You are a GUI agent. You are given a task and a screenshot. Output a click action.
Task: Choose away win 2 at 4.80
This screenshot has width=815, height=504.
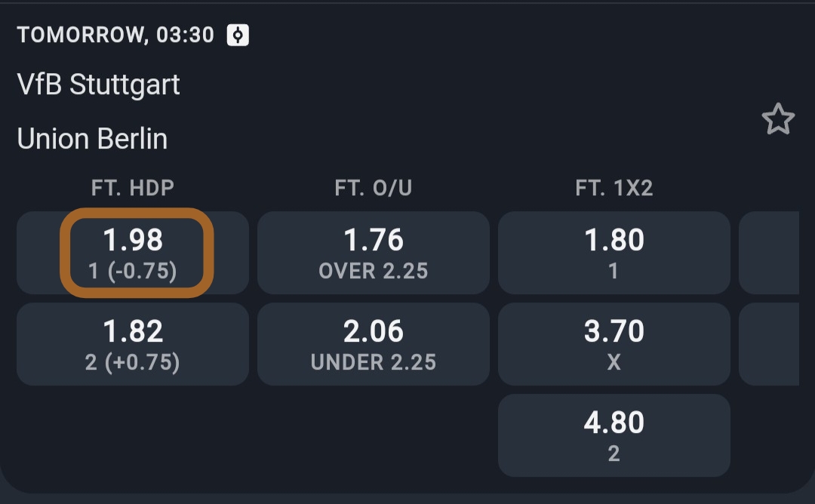tap(614, 435)
